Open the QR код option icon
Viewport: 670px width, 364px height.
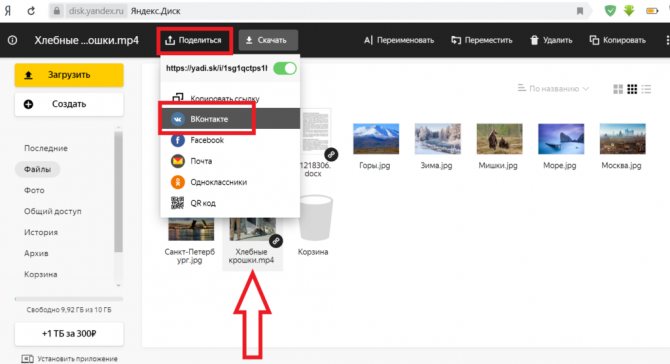(177, 203)
